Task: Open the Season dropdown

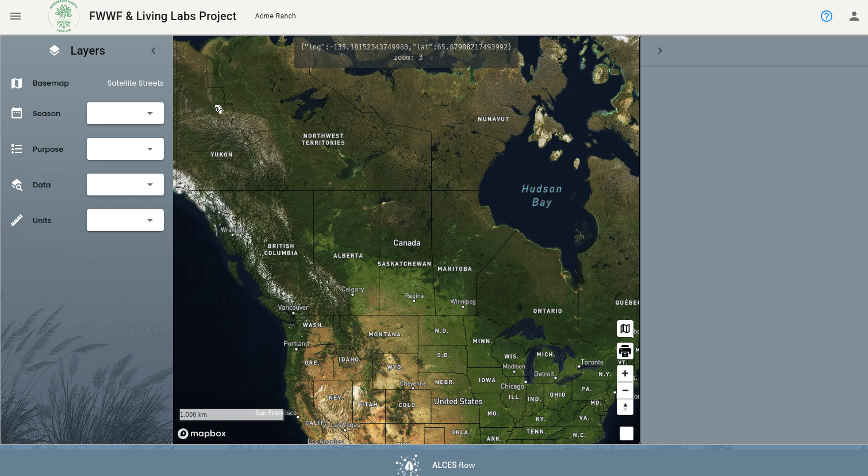Action: coord(125,113)
